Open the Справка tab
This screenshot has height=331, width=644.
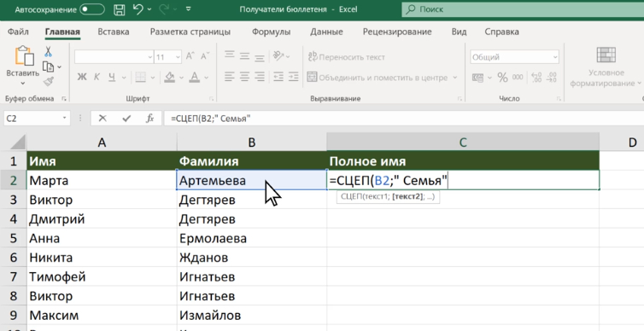pyautogui.click(x=501, y=32)
